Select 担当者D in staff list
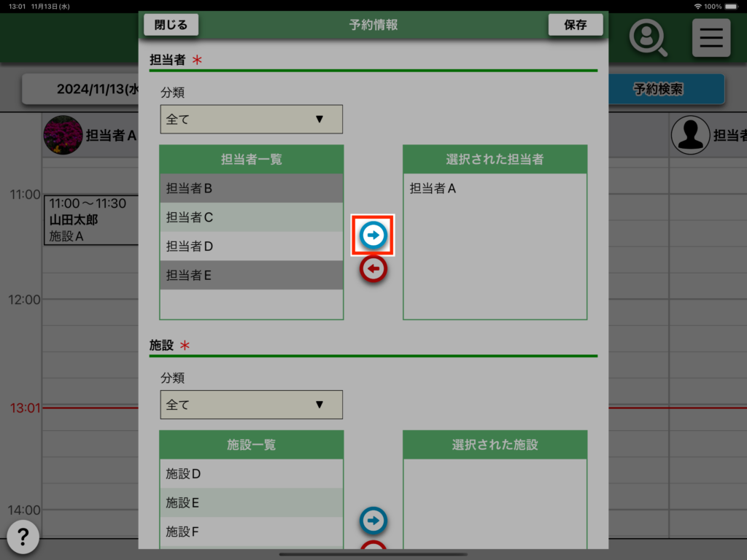The width and height of the screenshot is (747, 560). pos(251,246)
